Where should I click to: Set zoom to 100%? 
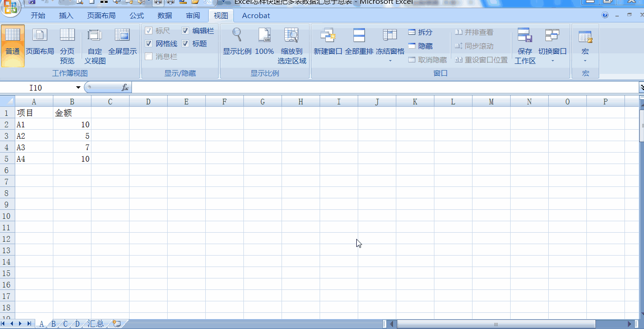click(x=264, y=42)
